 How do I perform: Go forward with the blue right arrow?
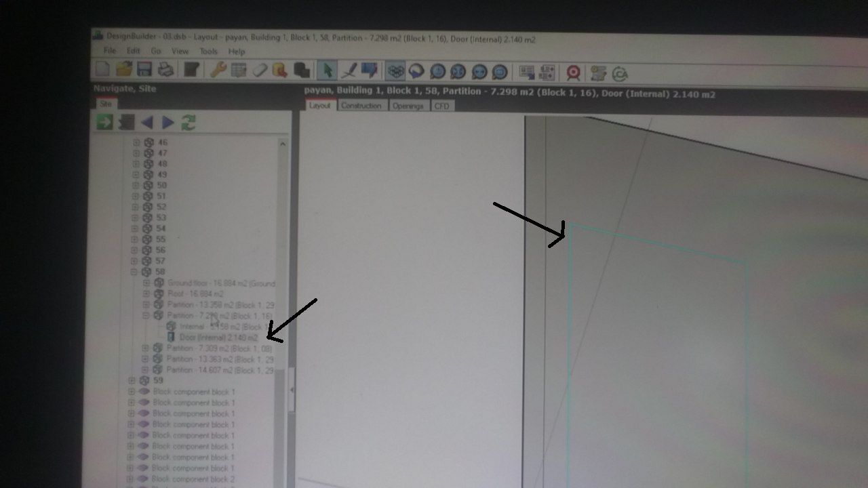[167, 123]
